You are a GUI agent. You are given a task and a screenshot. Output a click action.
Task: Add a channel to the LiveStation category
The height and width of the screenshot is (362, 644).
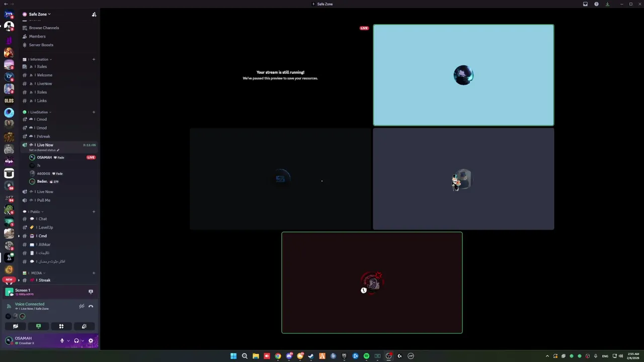pos(94,112)
